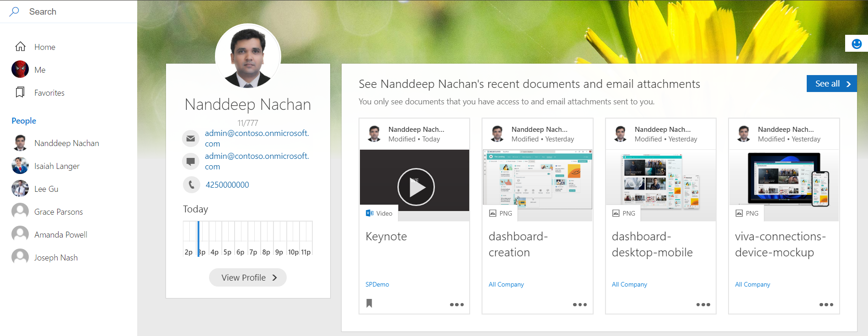Open more options on dashboard-desktop-mobile card

point(703,304)
